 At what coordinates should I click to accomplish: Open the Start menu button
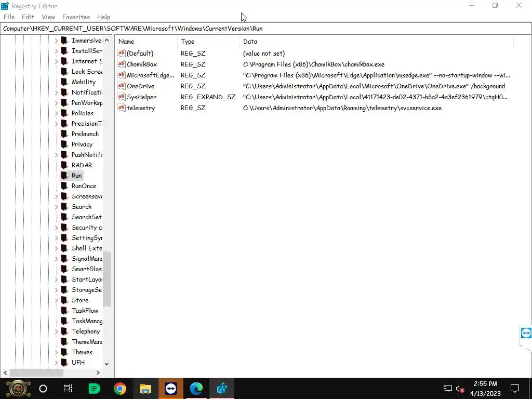pyautogui.click(x=18, y=389)
